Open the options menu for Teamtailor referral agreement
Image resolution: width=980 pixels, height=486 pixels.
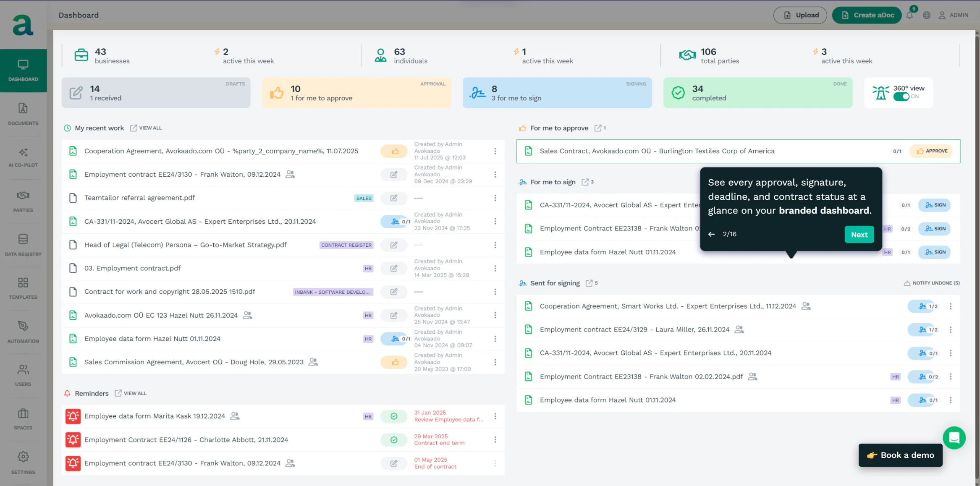[x=495, y=198]
